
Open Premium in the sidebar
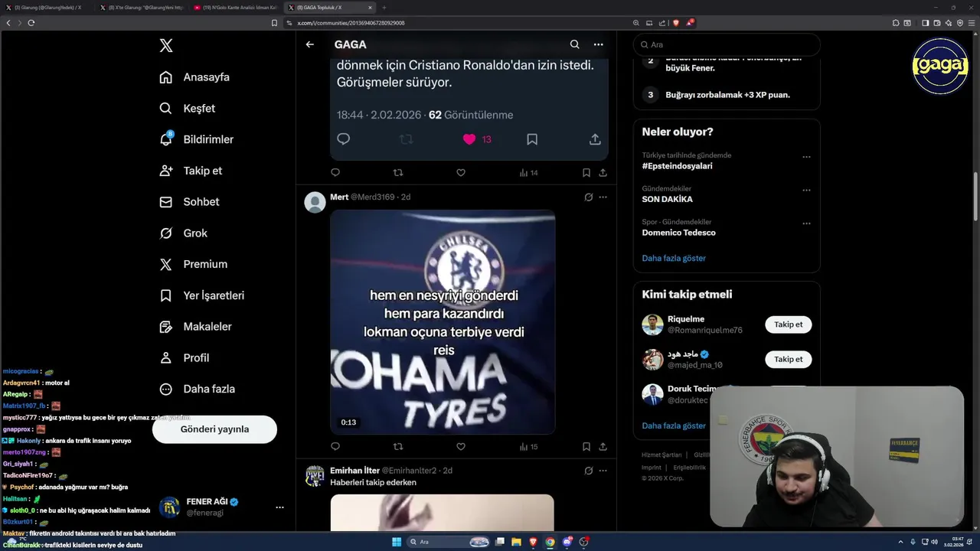(193, 264)
